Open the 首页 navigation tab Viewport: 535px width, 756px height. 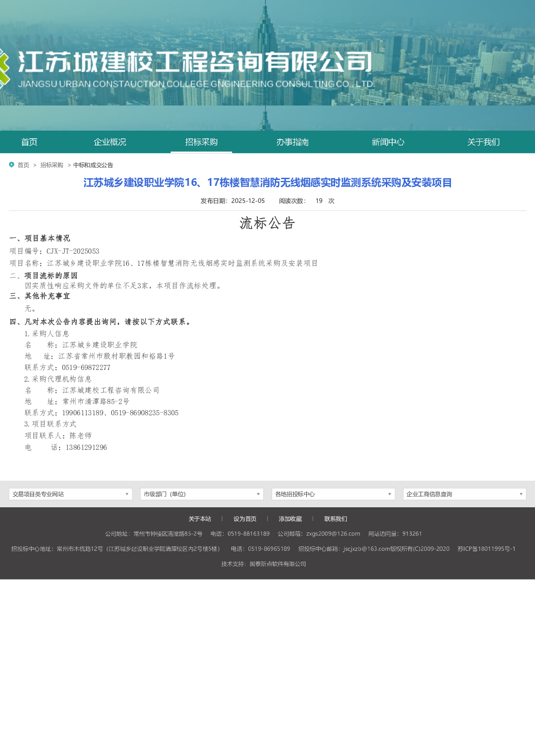pyautogui.click(x=29, y=142)
